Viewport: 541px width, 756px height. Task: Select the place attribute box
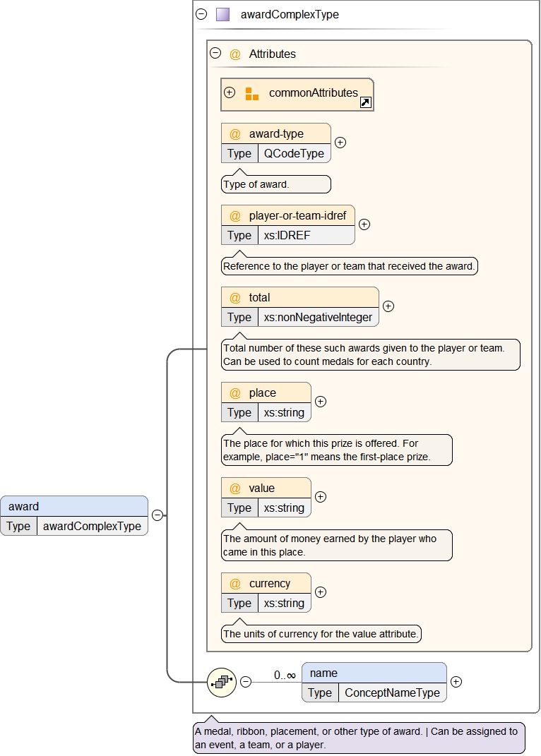tap(266, 393)
